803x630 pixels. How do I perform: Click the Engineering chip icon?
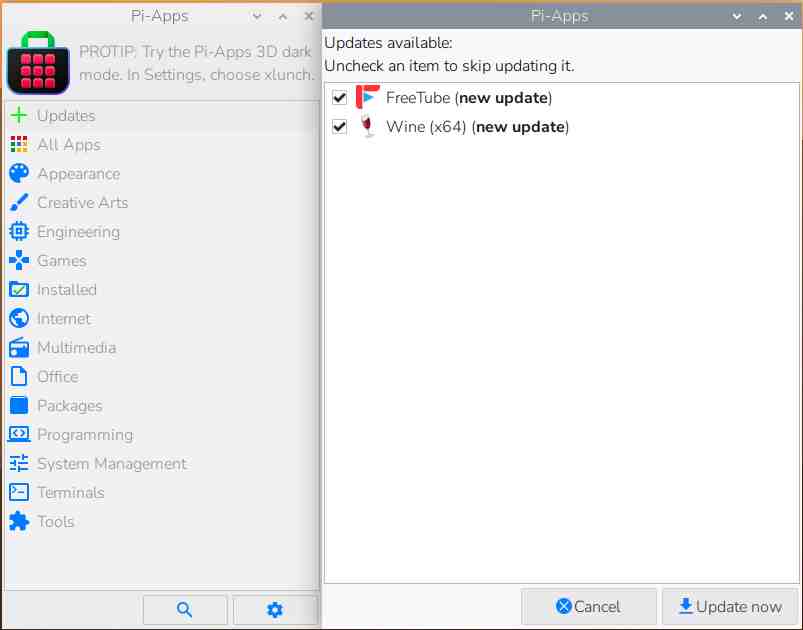(x=19, y=232)
